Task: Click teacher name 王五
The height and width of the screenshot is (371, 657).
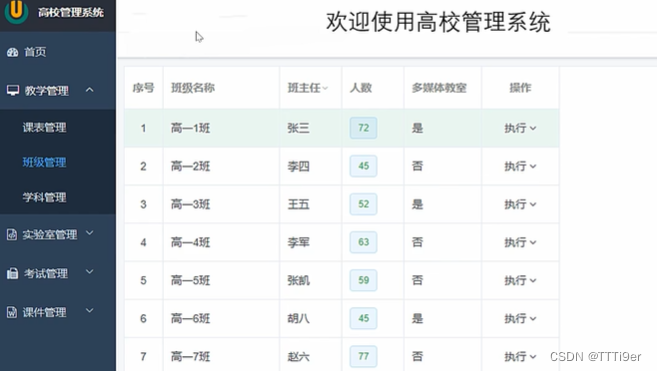Action: (298, 204)
